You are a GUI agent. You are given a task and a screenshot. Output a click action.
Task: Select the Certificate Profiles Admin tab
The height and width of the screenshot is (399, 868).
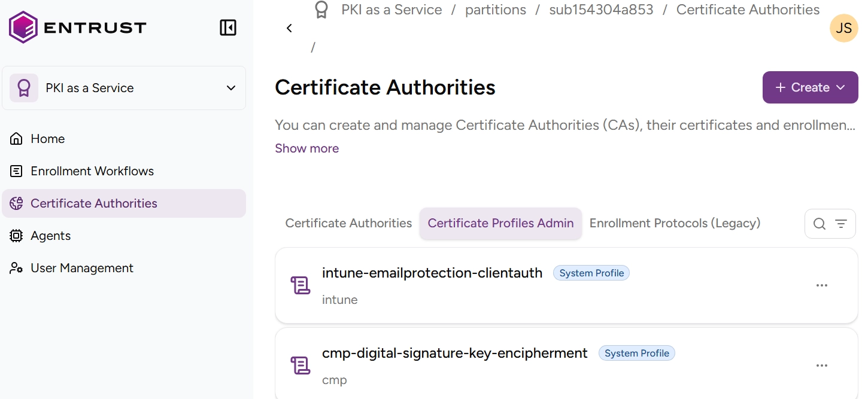pyautogui.click(x=500, y=223)
